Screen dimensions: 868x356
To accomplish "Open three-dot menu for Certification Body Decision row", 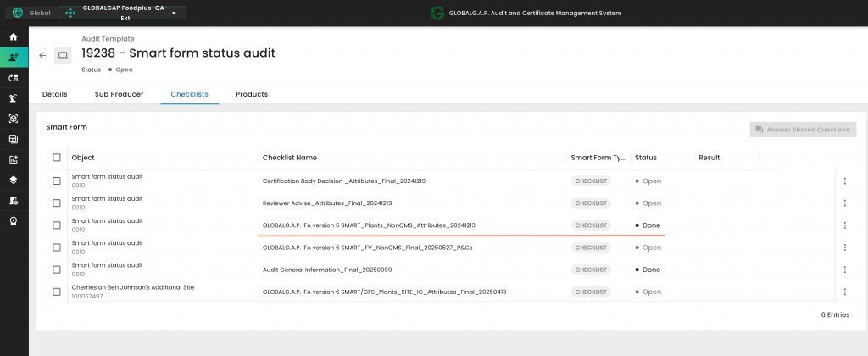I will point(844,181).
